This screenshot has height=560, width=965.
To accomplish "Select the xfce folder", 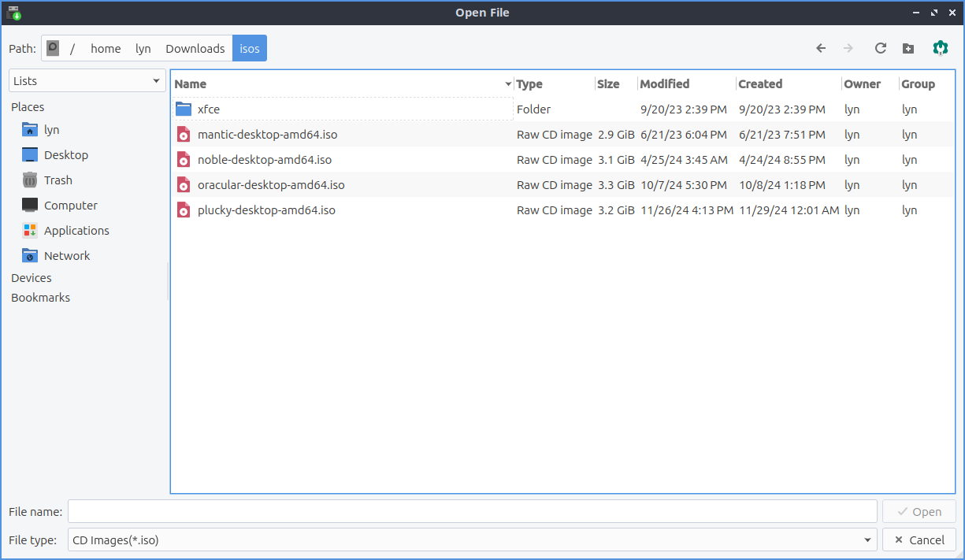I will coord(209,109).
